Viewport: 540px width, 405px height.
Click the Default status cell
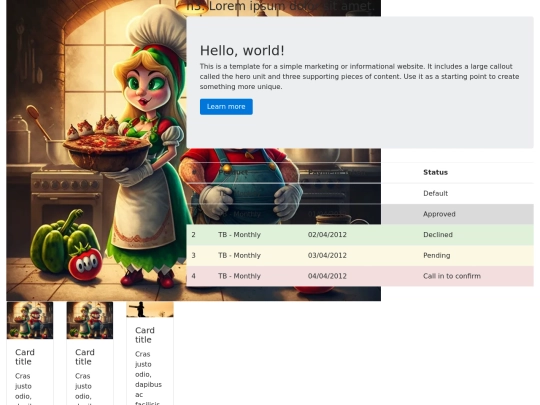tap(435, 194)
